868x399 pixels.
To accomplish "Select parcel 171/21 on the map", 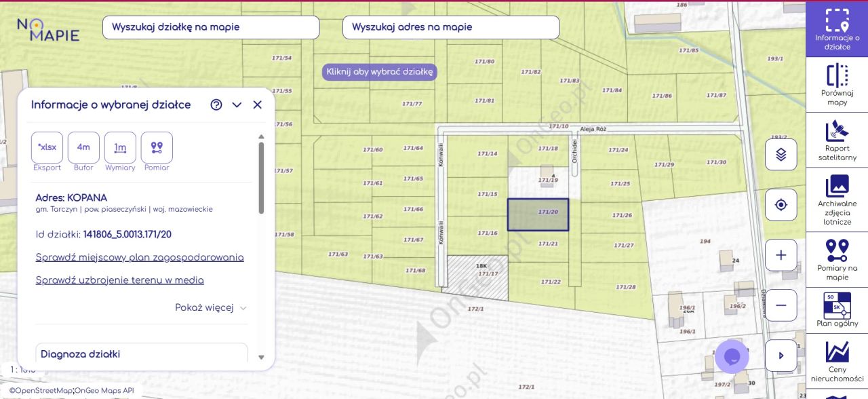I will [x=547, y=244].
